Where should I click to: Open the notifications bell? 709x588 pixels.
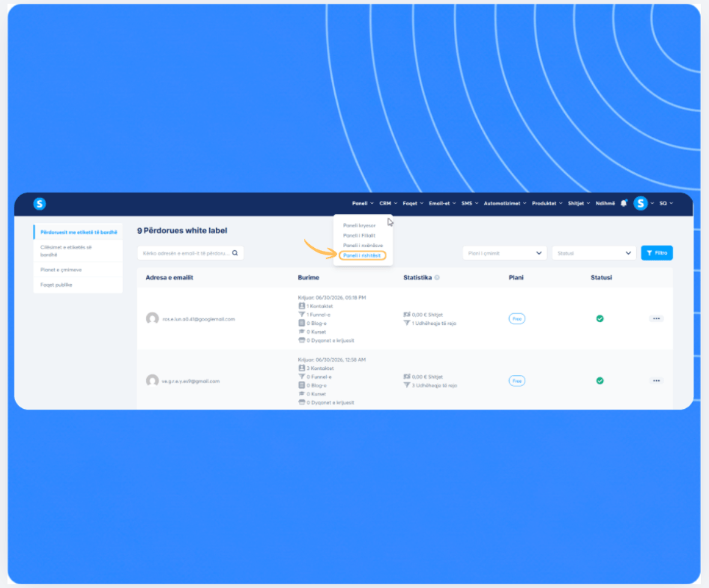(624, 204)
